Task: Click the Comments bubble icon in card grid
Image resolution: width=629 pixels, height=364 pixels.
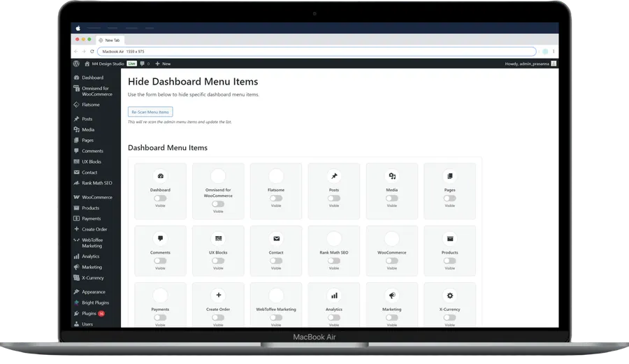Action: pos(161,238)
